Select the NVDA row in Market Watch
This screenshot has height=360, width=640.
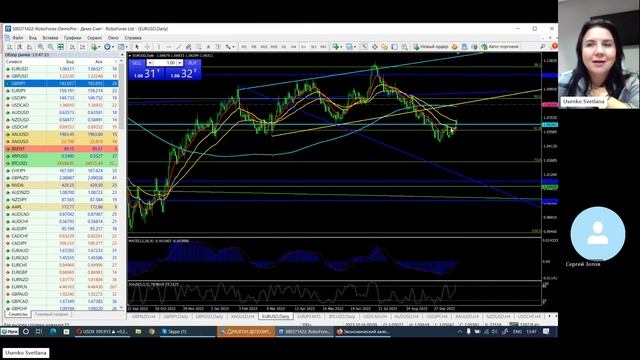61,185
